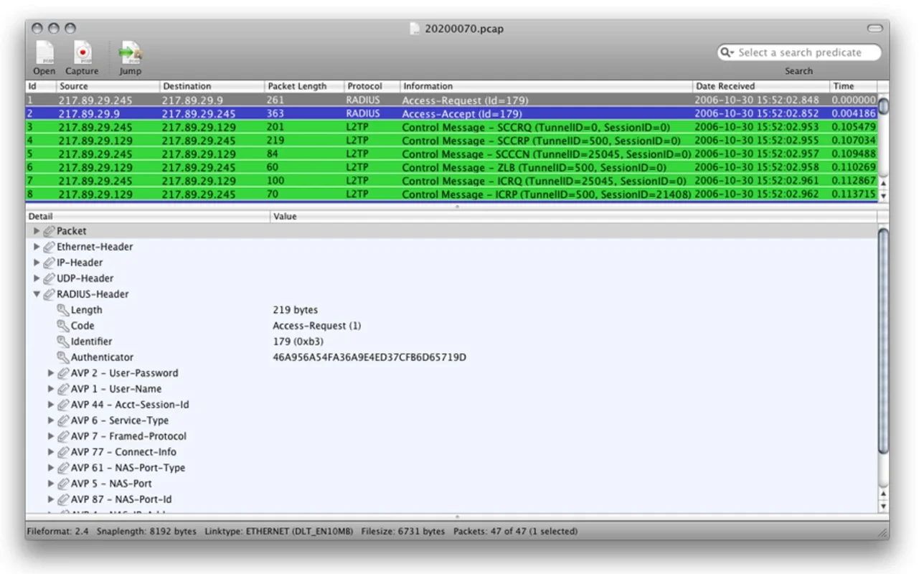Click the paperclip icon next to IP-Header

coord(49,263)
